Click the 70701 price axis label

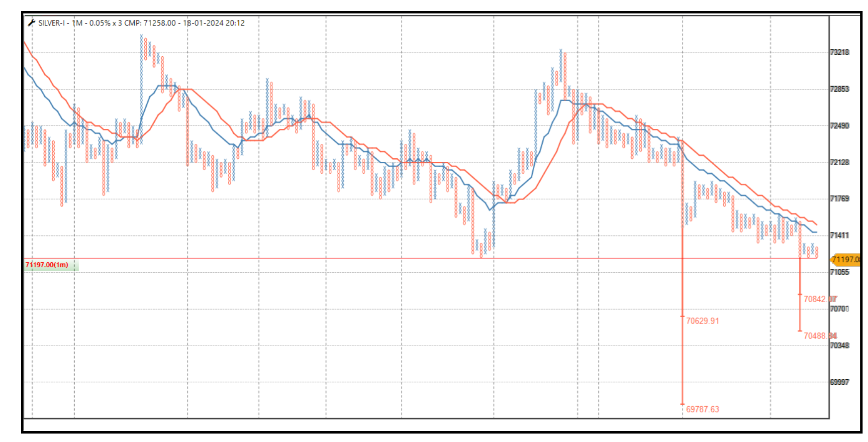839,309
